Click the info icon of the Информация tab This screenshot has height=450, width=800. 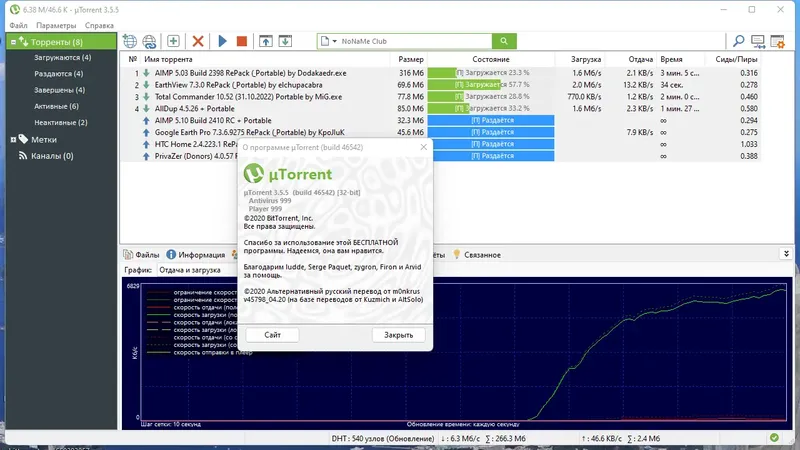(x=171, y=254)
